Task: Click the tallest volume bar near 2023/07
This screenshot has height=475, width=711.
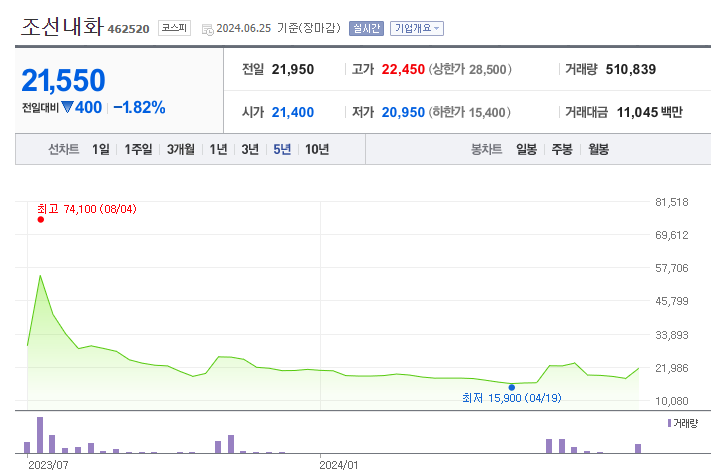Action: (40, 435)
